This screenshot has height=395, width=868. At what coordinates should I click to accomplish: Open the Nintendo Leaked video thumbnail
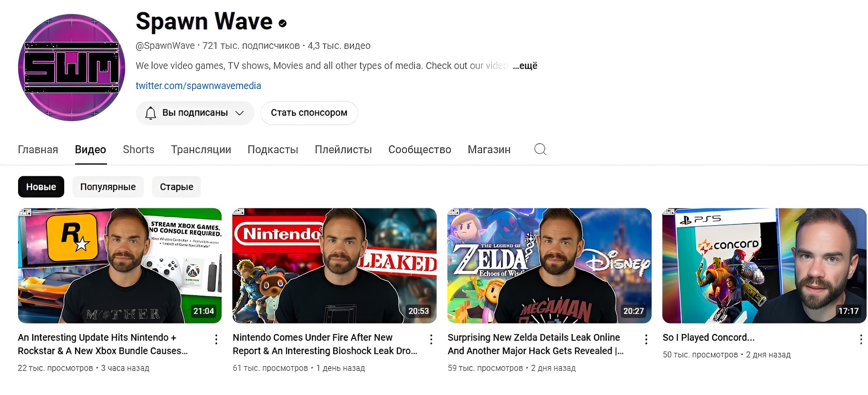click(x=335, y=266)
